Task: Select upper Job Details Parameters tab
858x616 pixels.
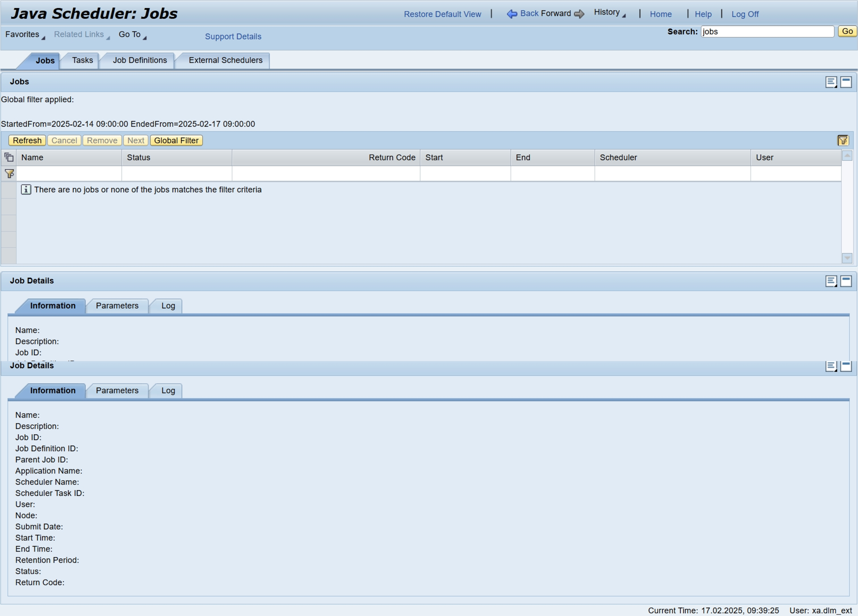Action: (117, 306)
